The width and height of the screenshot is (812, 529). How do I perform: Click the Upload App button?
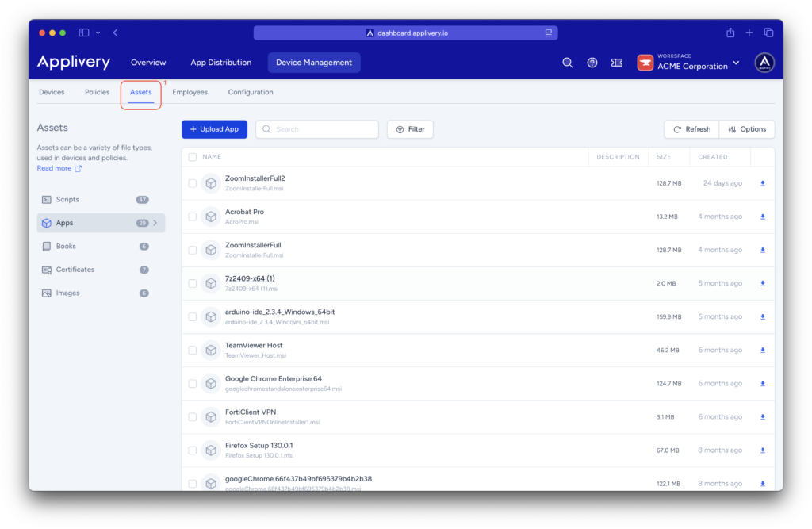214,129
